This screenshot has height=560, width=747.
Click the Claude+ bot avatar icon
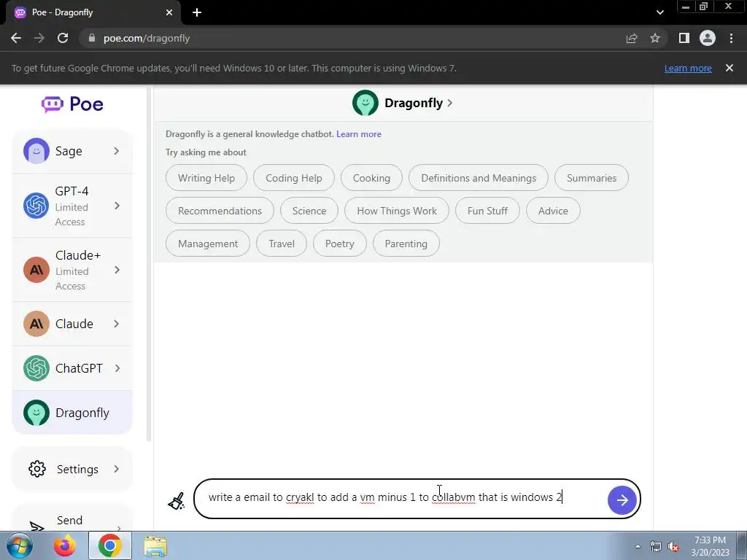click(36, 270)
